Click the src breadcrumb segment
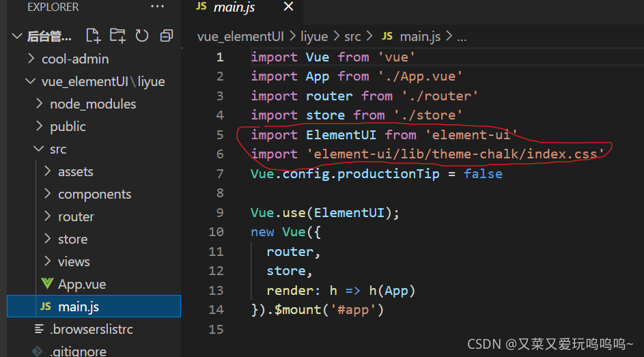Viewport: 644px width, 357px height. tap(352, 37)
